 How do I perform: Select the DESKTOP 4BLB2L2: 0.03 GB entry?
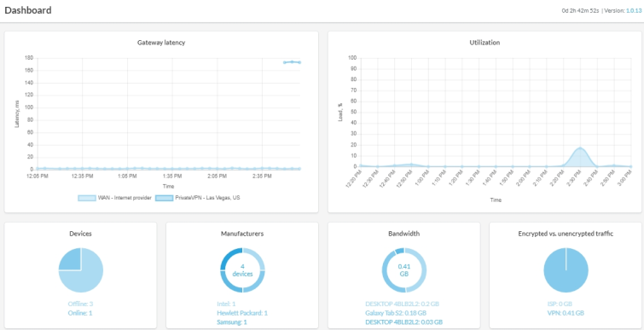pos(403,322)
